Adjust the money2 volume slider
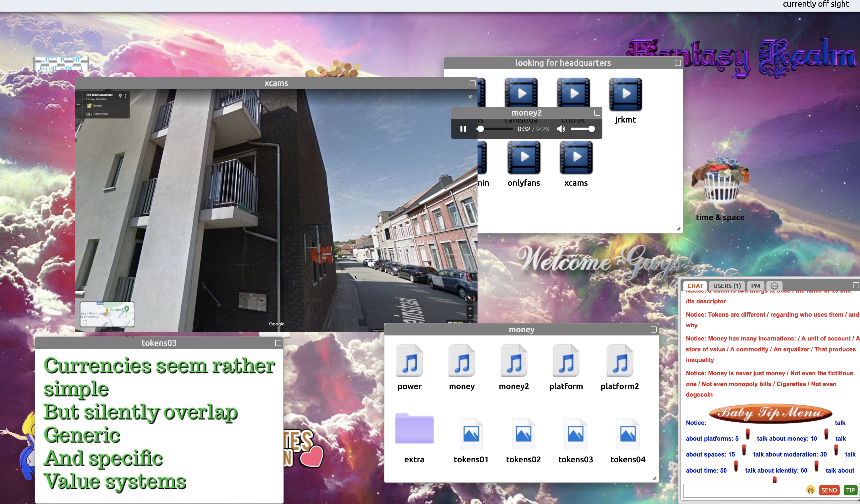 [x=583, y=129]
